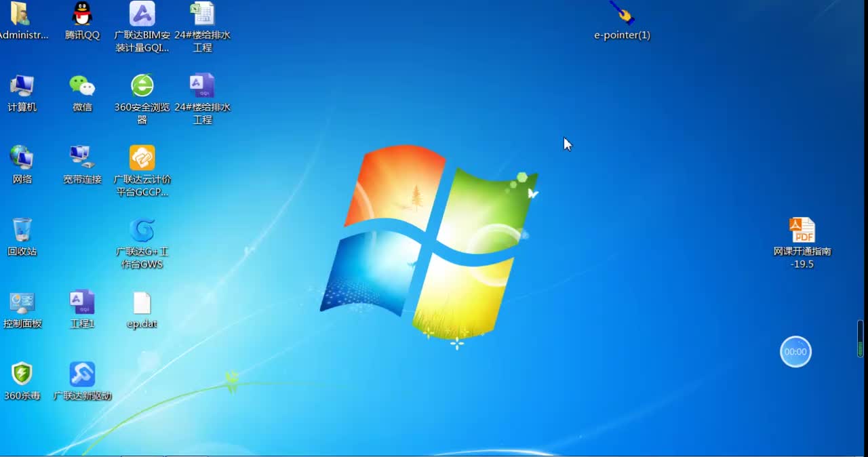
Task: Open the 网络 desktop icon
Action: [x=22, y=157]
